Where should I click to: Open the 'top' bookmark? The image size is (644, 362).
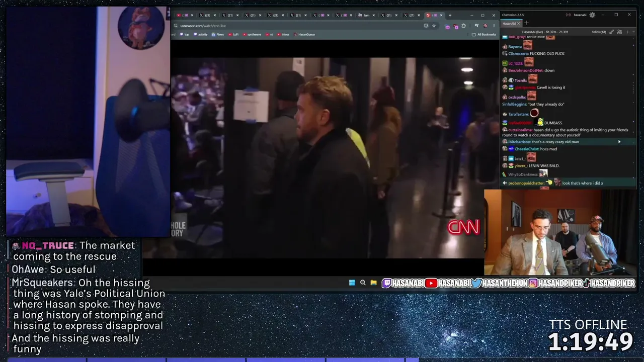(x=185, y=34)
